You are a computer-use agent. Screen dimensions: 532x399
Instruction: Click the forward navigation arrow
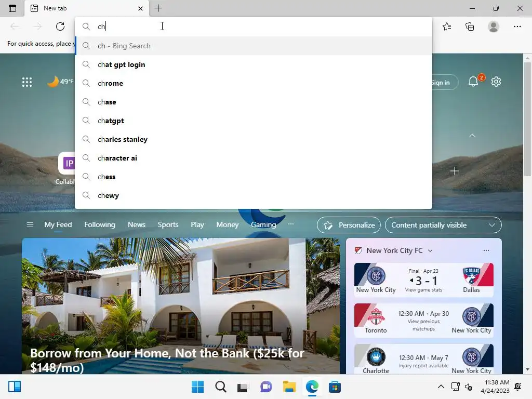point(37,26)
